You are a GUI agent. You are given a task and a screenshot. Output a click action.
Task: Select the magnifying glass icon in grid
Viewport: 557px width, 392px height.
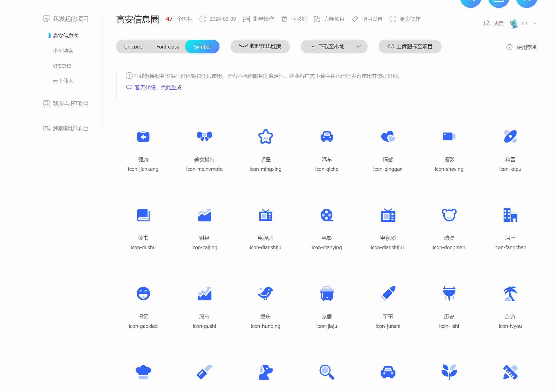[327, 372]
